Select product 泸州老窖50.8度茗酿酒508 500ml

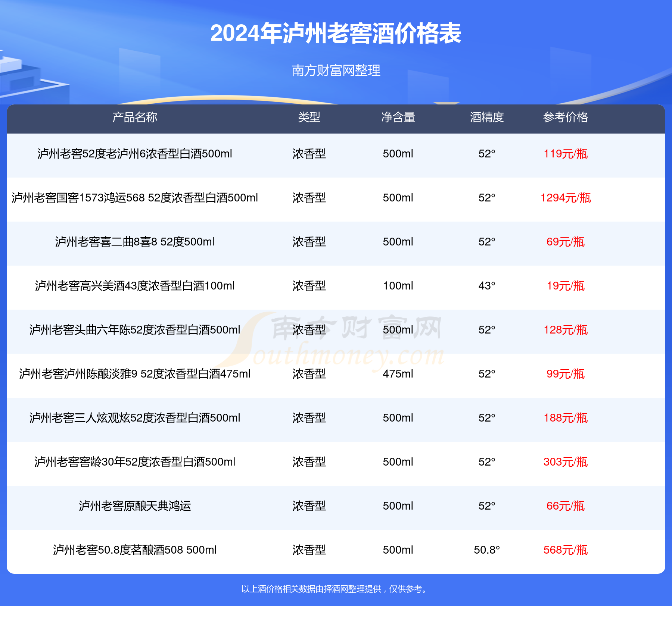135,550
